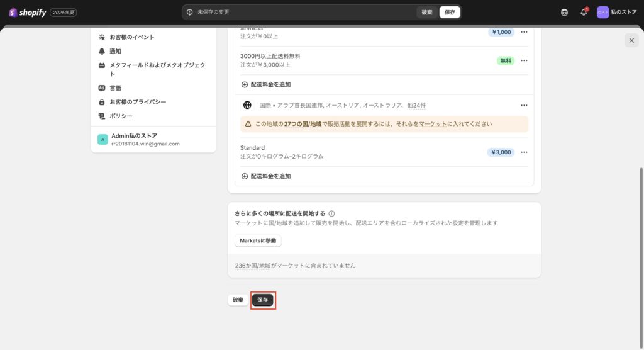Viewport: 644px width, 350px height.
Task: Open 通知 settings in sidebar
Action: coord(115,51)
